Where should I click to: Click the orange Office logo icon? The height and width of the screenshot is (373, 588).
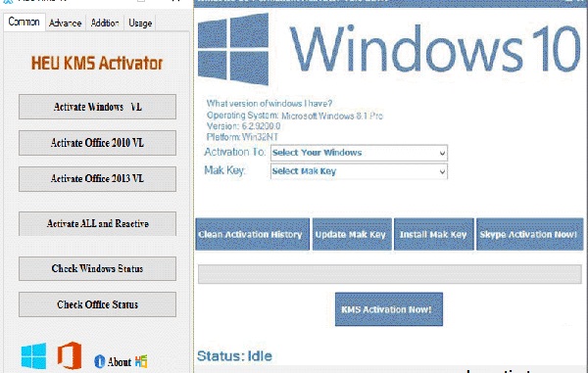coord(70,355)
